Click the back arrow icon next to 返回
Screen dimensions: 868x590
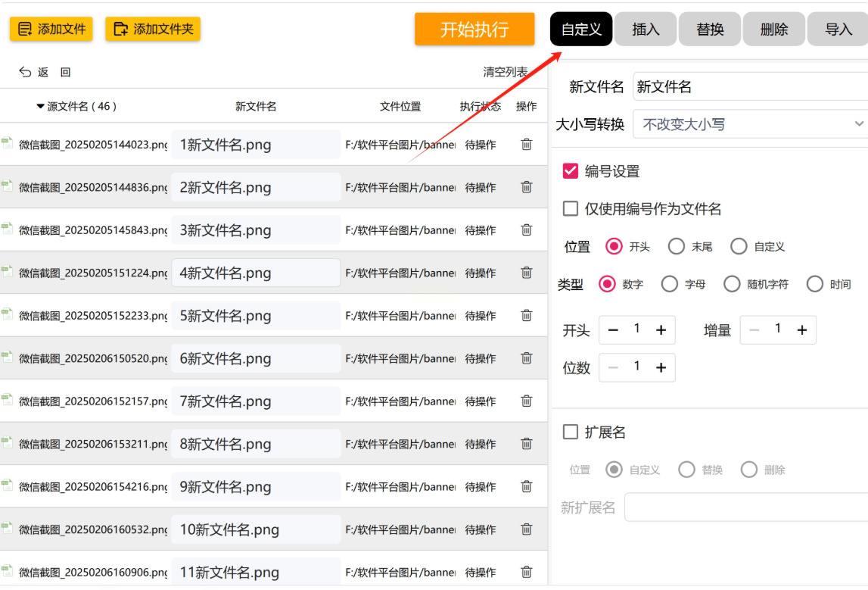pos(25,72)
